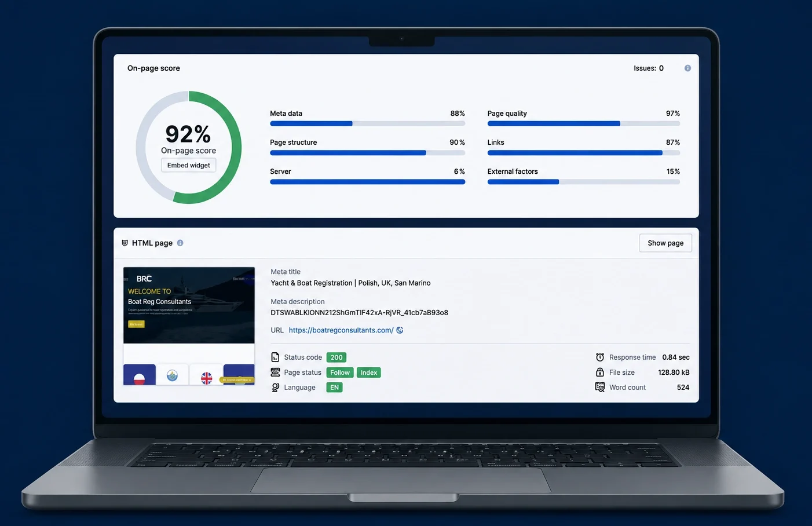Open the Boat Reg Consultants page thumbnail

[189, 326]
